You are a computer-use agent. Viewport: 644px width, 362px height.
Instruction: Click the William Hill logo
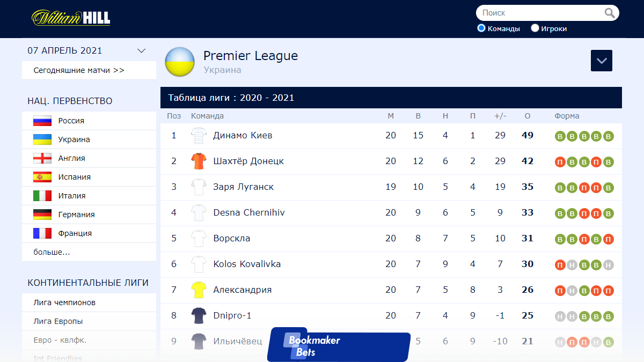(71, 17)
